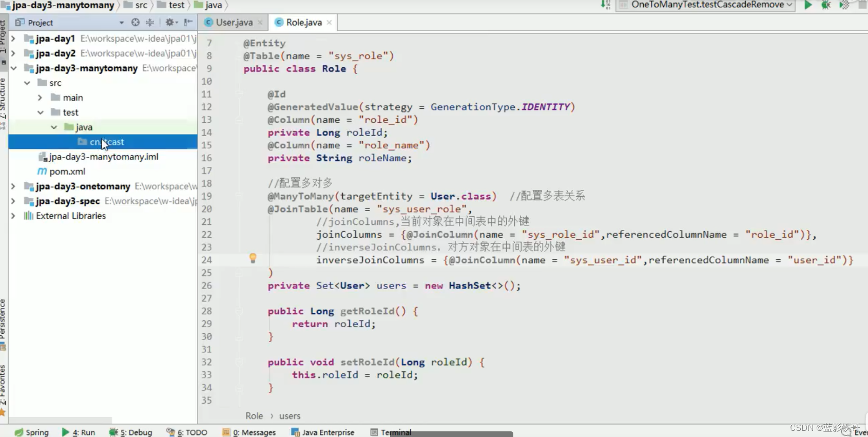Switch to the User.java editor tab
Viewport: 868px width, 437px height.
tap(234, 23)
